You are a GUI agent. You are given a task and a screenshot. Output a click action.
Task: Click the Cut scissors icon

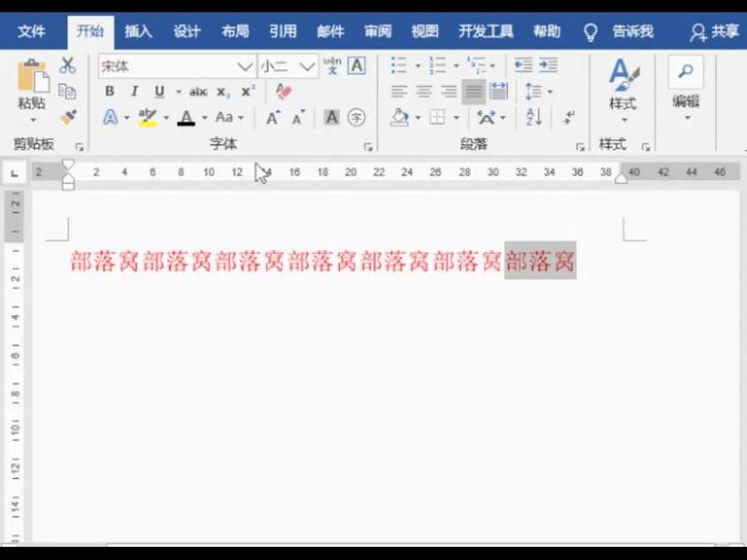pos(67,65)
